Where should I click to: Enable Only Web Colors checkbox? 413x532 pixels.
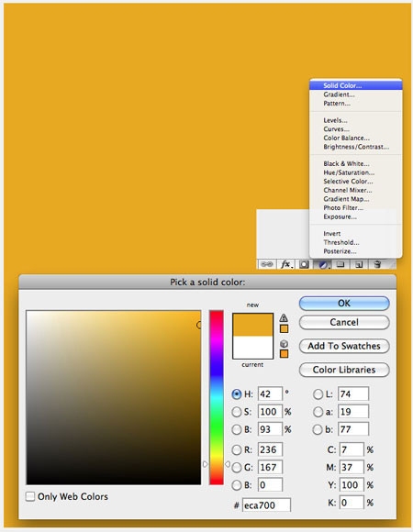pyautogui.click(x=30, y=497)
